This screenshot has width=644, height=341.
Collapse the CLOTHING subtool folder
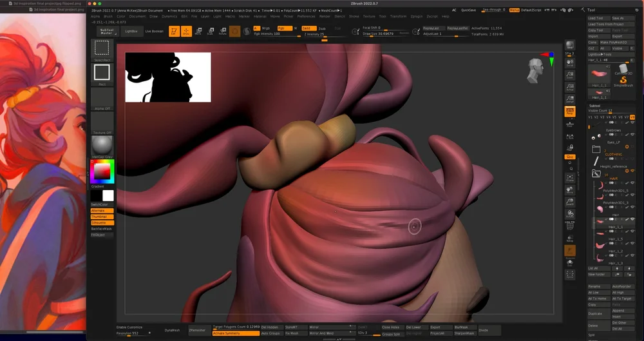(x=596, y=150)
